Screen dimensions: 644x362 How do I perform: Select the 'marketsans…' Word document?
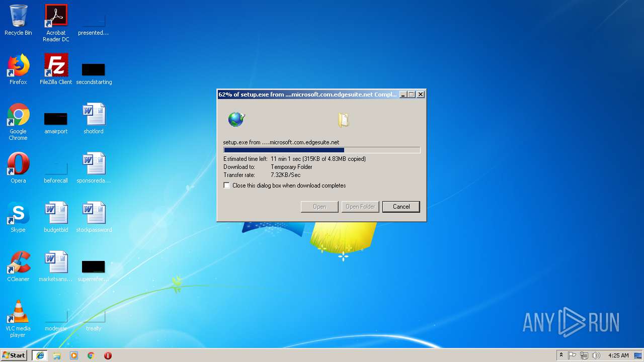click(x=56, y=266)
